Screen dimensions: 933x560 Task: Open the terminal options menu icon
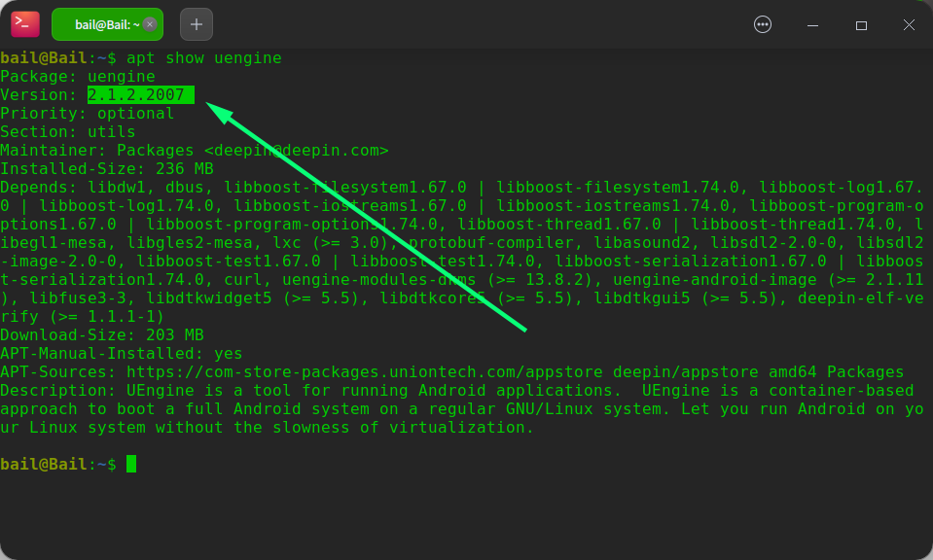pyautogui.click(x=762, y=24)
